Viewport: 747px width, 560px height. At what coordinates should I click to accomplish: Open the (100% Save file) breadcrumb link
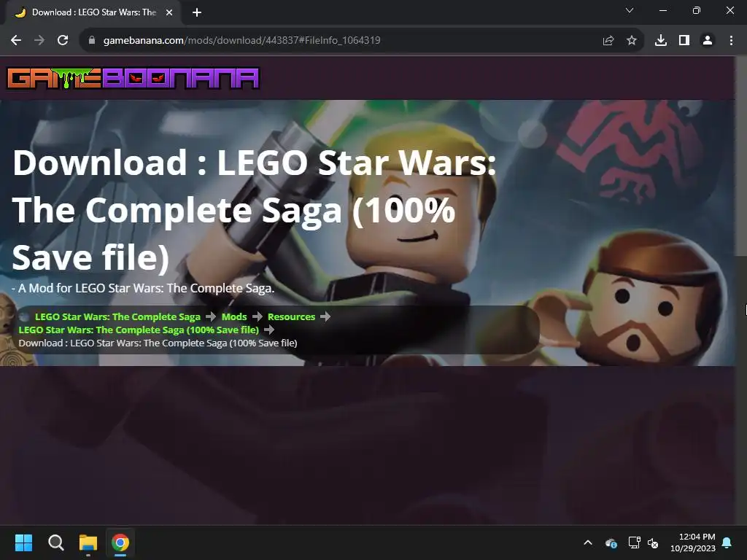point(139,330)
